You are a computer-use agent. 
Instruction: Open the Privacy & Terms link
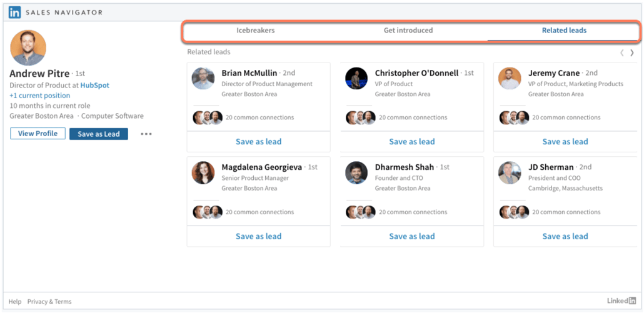[x=49, y=302]
